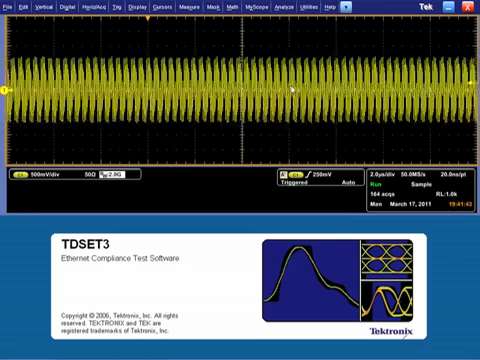
Task: Open the Display menu
Action: point(137,7)
